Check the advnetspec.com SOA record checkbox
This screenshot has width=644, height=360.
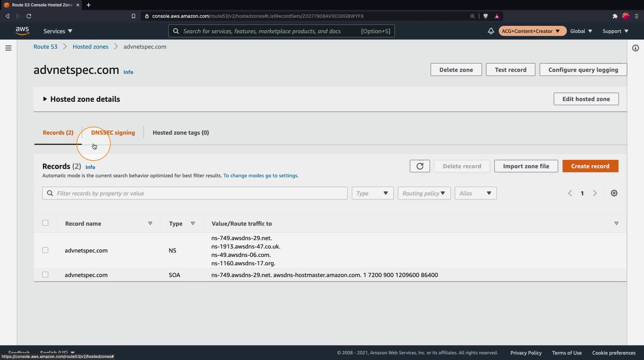(45, 275)
